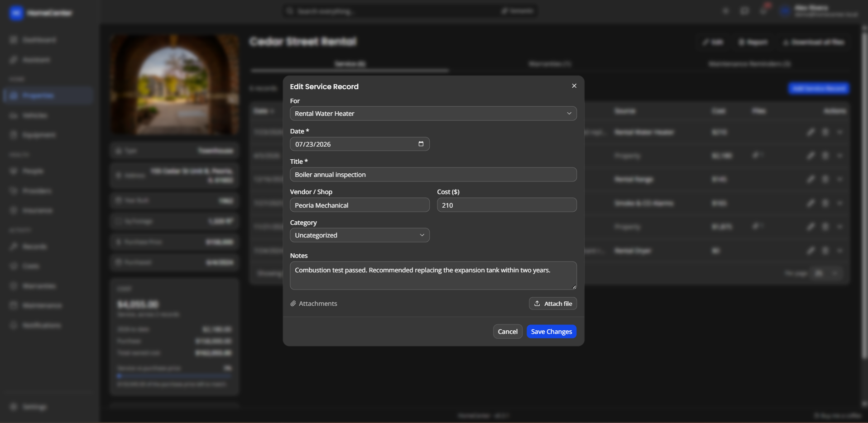Viewport: 868px width, 423px height.
Task: Click the Search everything field in the header
Action: (410, 11)
